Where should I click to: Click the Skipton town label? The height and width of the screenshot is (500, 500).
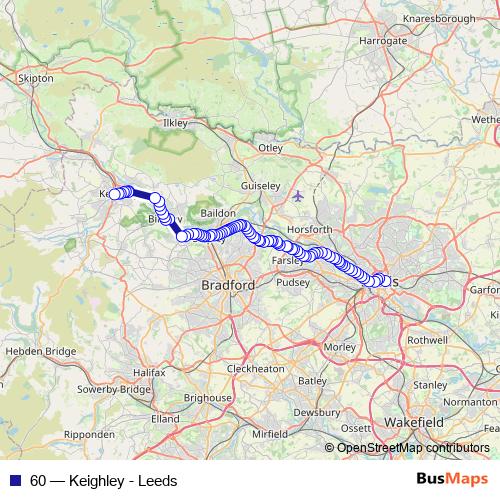[x=36, y=78]
